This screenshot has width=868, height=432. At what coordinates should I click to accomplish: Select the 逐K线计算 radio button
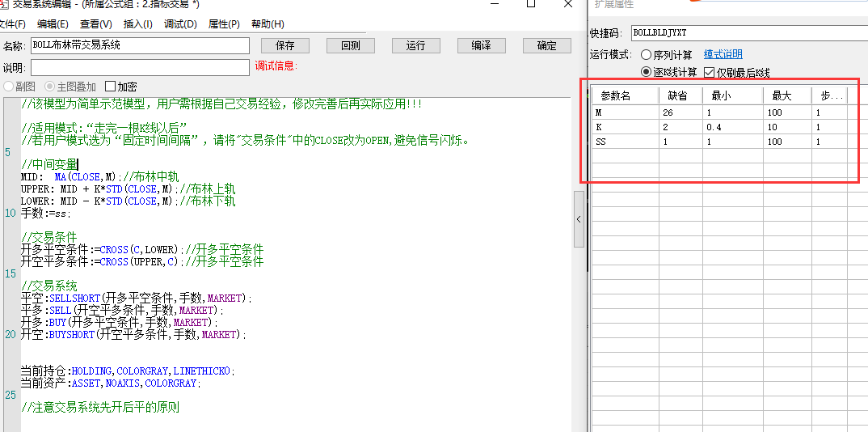click(647, 73)
